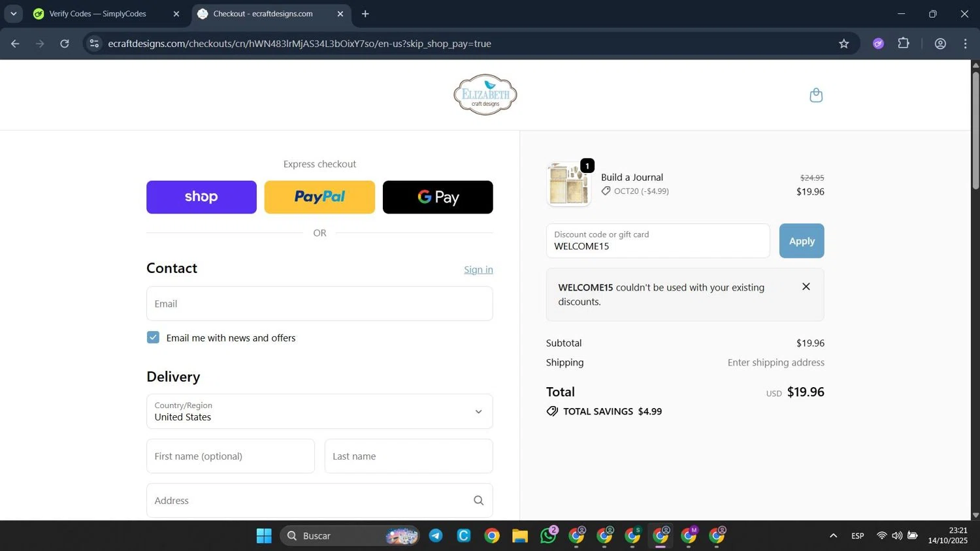Image resolution: width=980 pixels, height=551 pixels.
Task: View site information icon in address bar
Action: pyautogui.click(x=94, y=44)
